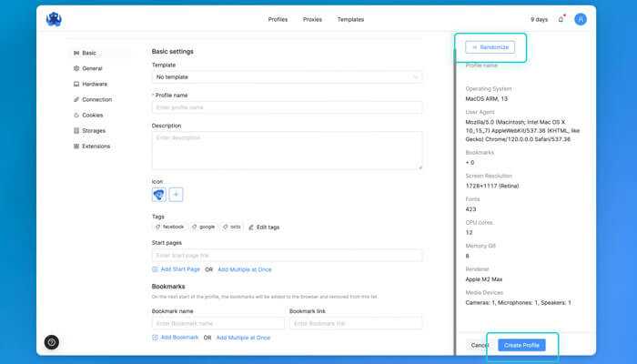Screen dimensions: 637x364
Task: Open the user account avatar
Action: 580,19
